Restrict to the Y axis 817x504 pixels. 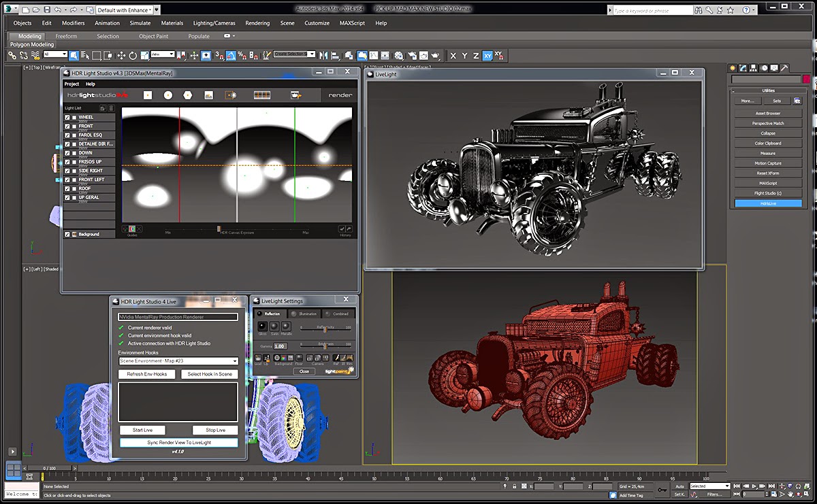pyautogui.click(x=465, y=56)
